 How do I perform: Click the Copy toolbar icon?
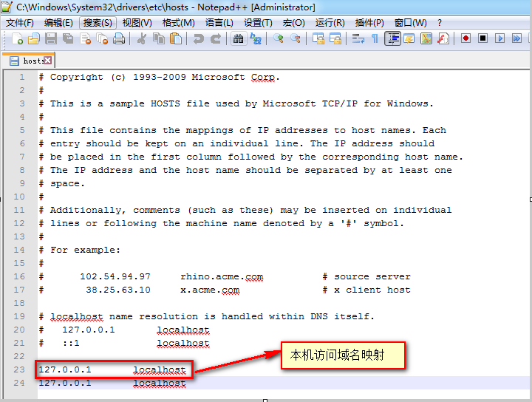point(158,38)
